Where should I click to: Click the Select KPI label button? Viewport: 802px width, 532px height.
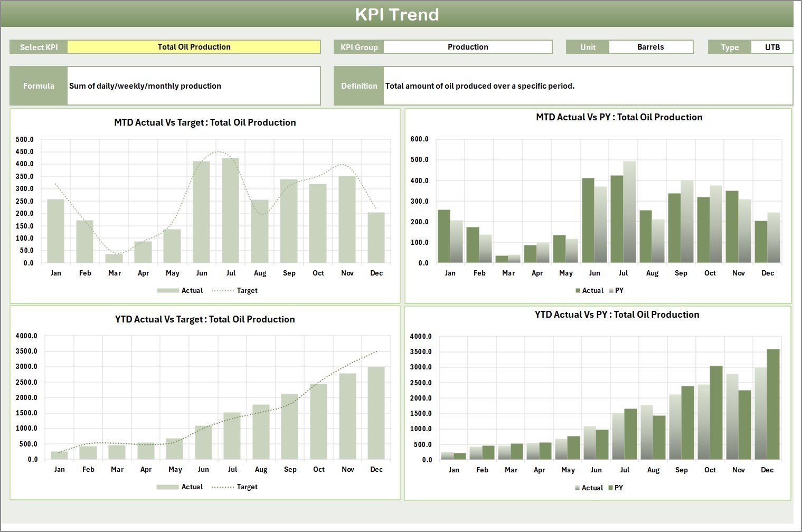(38, 46)
